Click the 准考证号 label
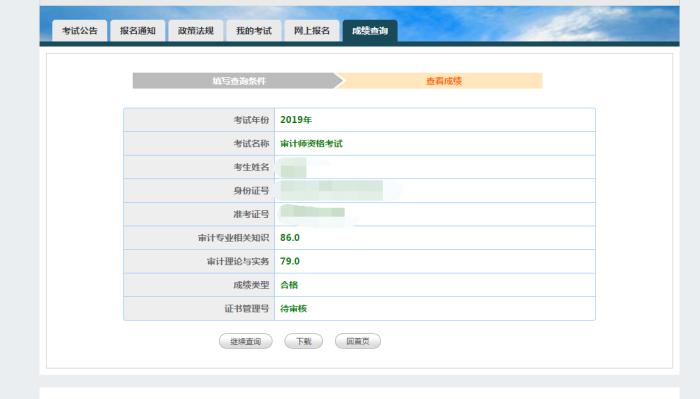The image size is (700, 399). click(x=251, y=215)
